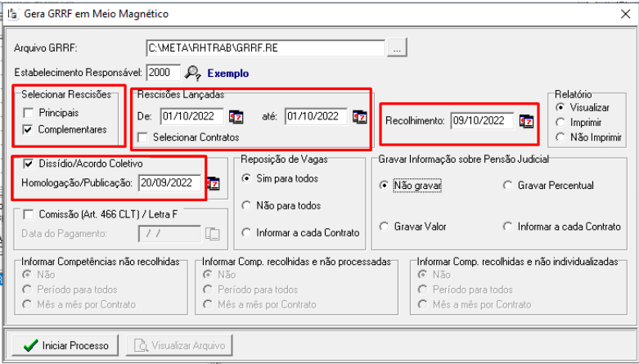The image size is (639, 364).
Task: Click the Estabelecimento Responsável field with 2000
Action: click(164, 73)
